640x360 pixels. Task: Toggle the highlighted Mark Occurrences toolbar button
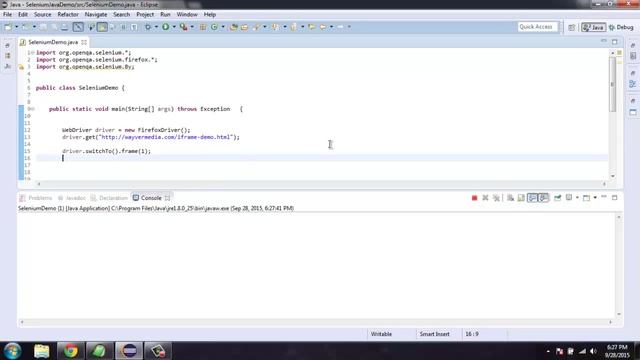pos(102,27)
